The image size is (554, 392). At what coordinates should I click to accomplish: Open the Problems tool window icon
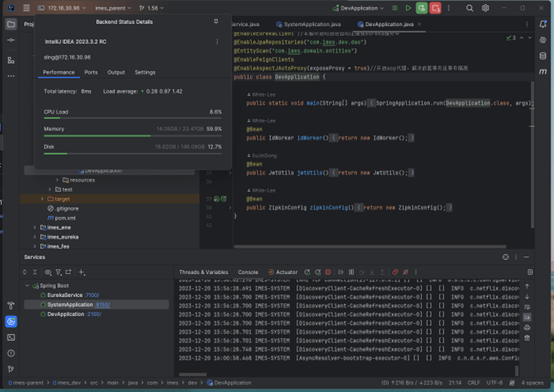coord(11,353)
